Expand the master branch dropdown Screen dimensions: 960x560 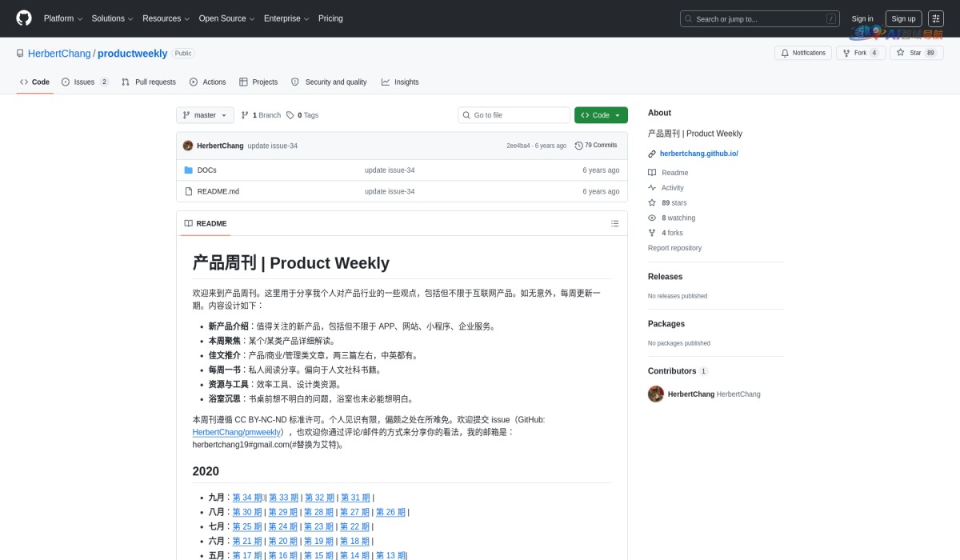205,115
